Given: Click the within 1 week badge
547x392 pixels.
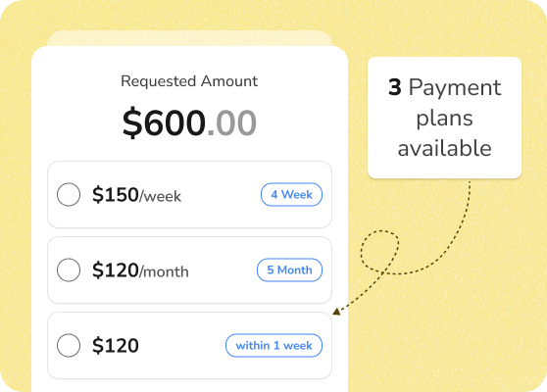Looking at the screenshot, I should click(x=273, y=345).
